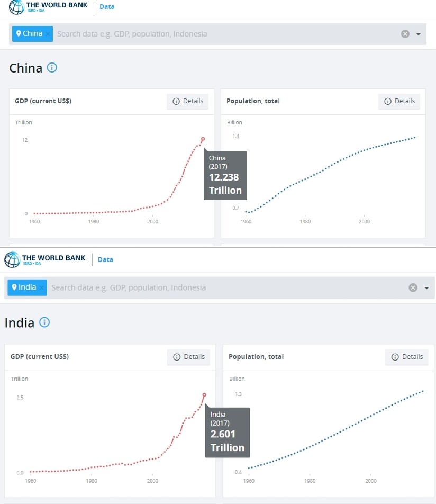The height and width of the screenshot is (504, 436).
Task: Remove the China country tag
Action: (x=48, y=34)
